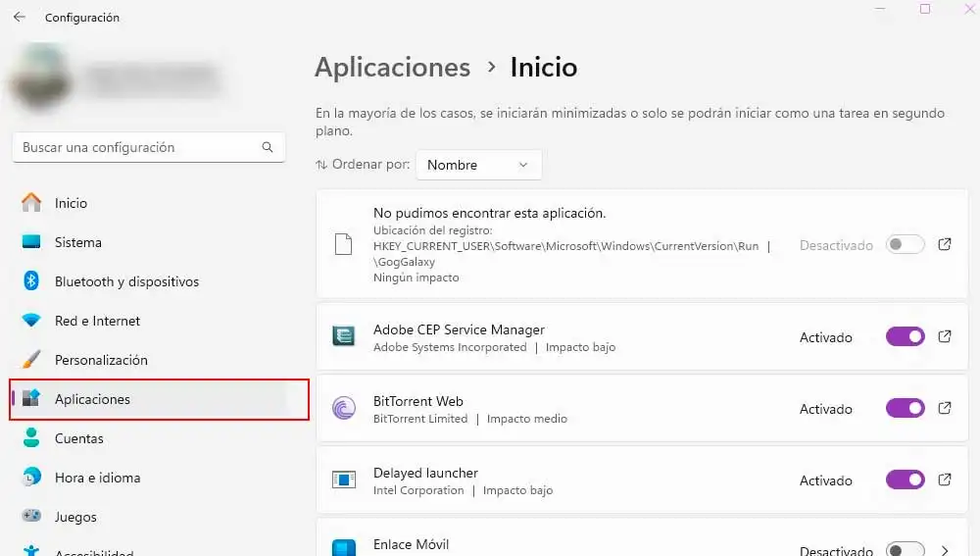
Task: Click the blank file icon of missing app
Action: pos(344,244)
